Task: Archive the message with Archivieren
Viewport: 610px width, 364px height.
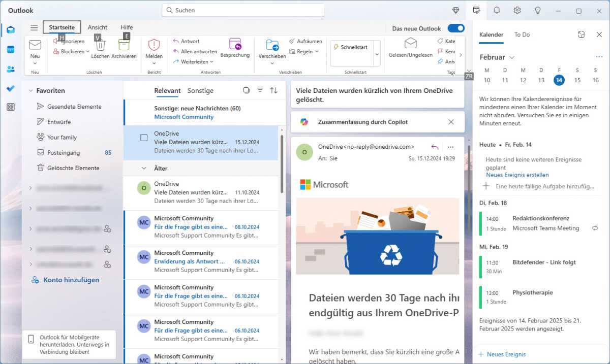Action: pos(124,49)
